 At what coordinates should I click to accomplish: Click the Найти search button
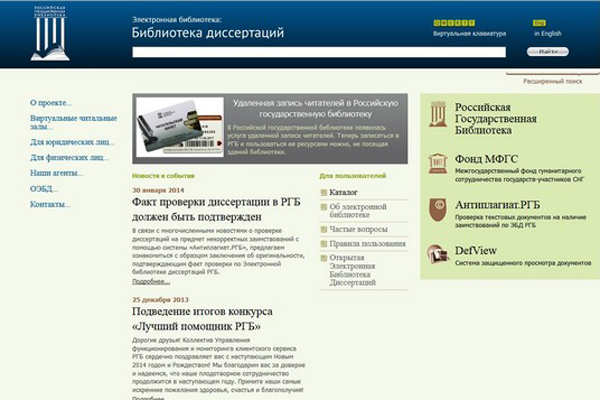click(x=548, y=52)
